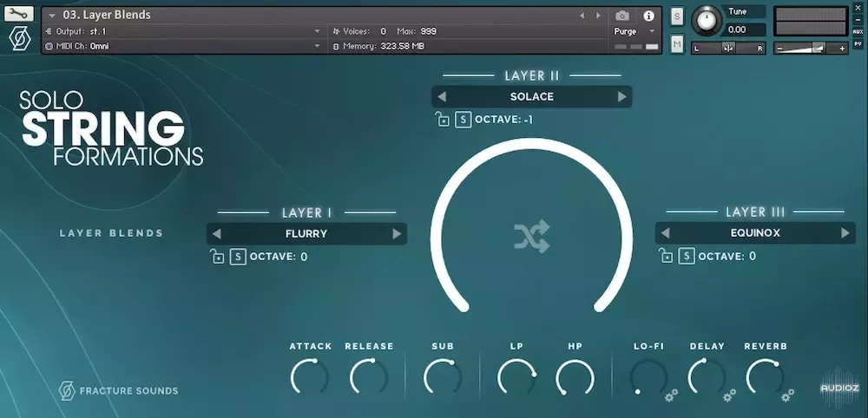This screenshot has width=868, height=418.
Task: Open the EQUINOX layer selector
Action: point(755,233)
